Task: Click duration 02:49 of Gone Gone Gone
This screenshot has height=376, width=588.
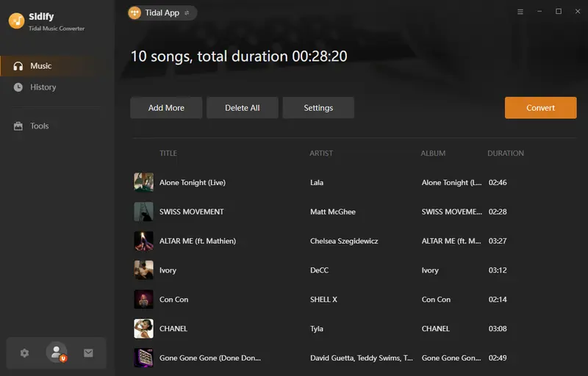Action: (498, 358)
